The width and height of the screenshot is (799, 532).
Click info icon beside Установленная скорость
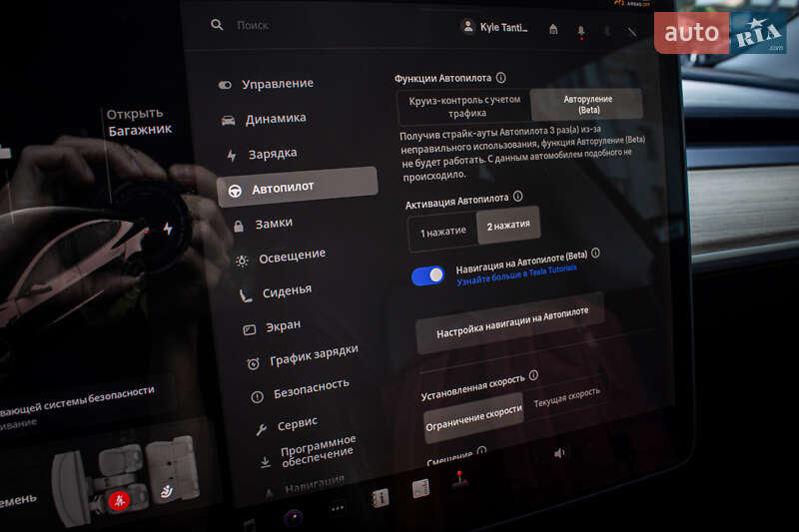point(533,375)
